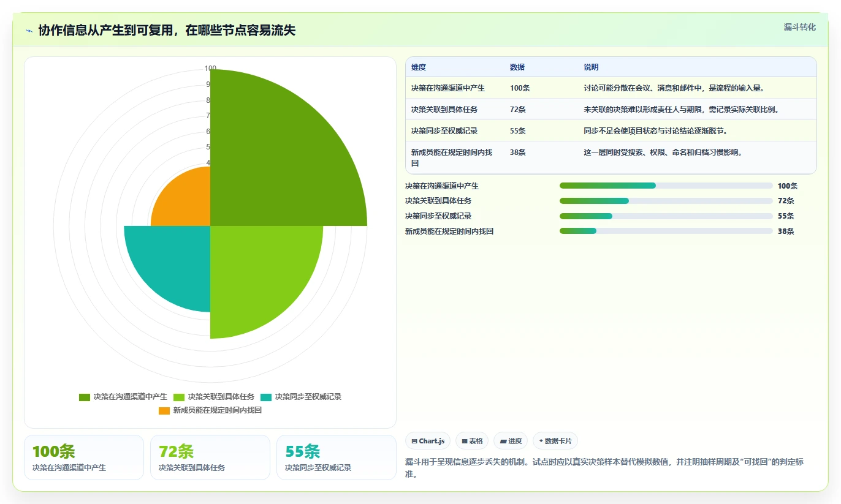
Task: Open the 100条 data card
Action: coord(84,457)
